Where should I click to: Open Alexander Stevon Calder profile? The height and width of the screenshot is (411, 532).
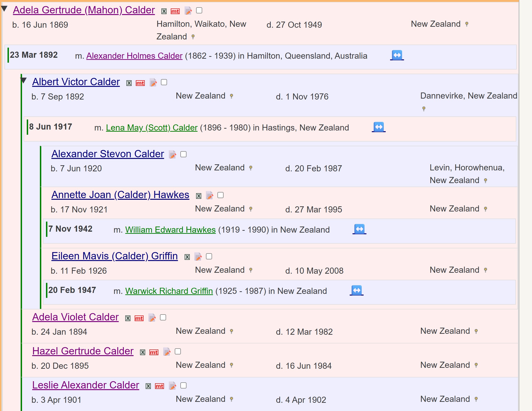coord(108,154)
